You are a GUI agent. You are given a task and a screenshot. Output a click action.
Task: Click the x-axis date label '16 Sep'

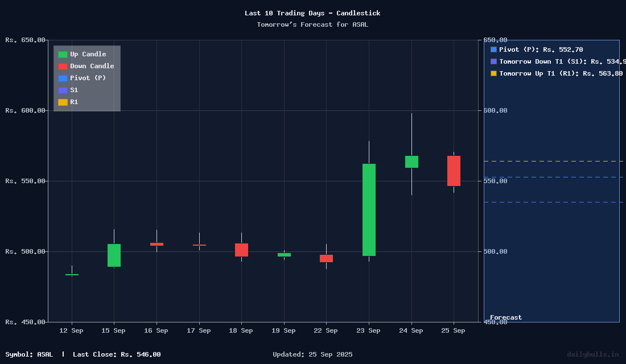(156, 330)
